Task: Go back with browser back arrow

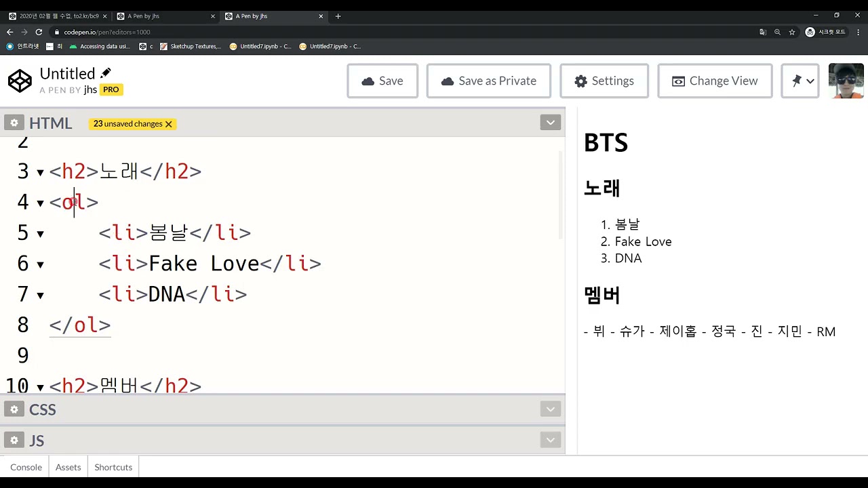Action: click(x=9, y=32)
